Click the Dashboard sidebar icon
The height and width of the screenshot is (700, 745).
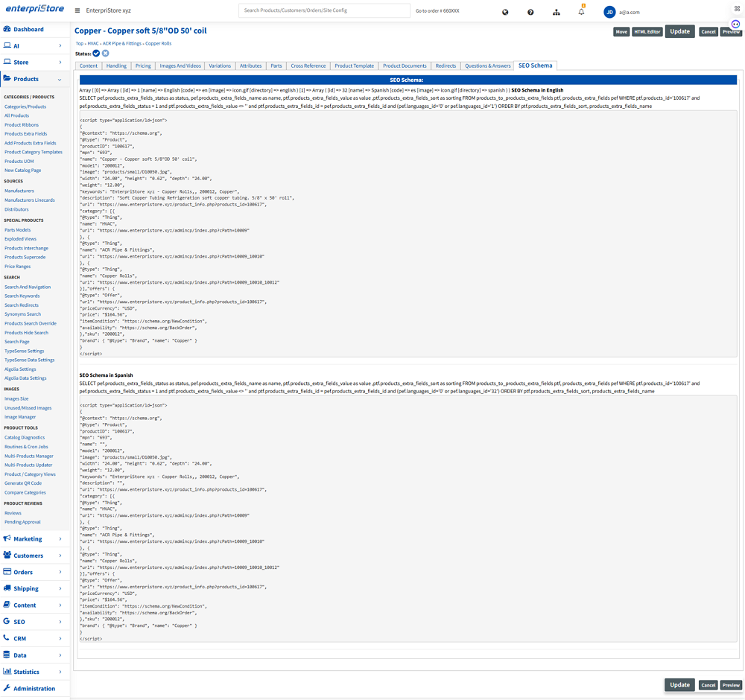coord(7,29)
